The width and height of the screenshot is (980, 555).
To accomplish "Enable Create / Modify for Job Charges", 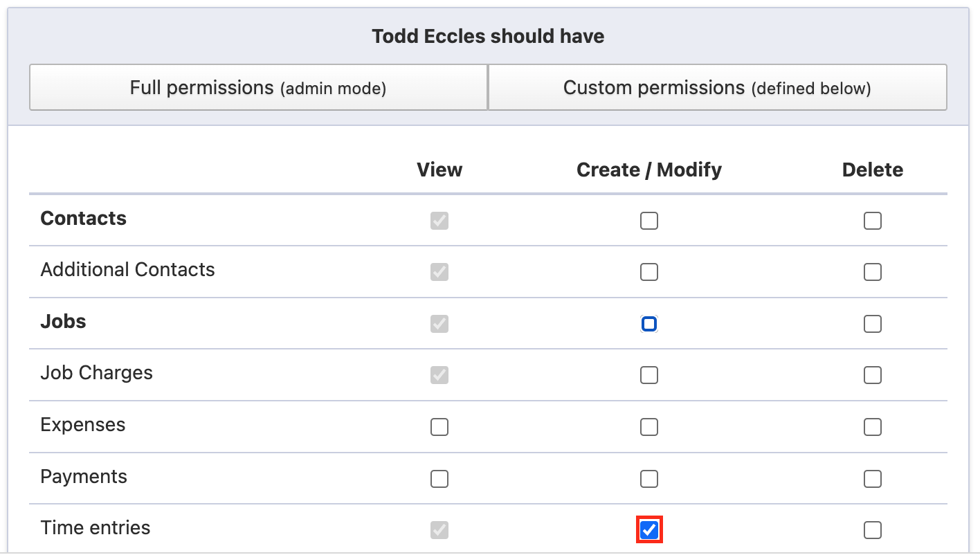I will 649,375.
